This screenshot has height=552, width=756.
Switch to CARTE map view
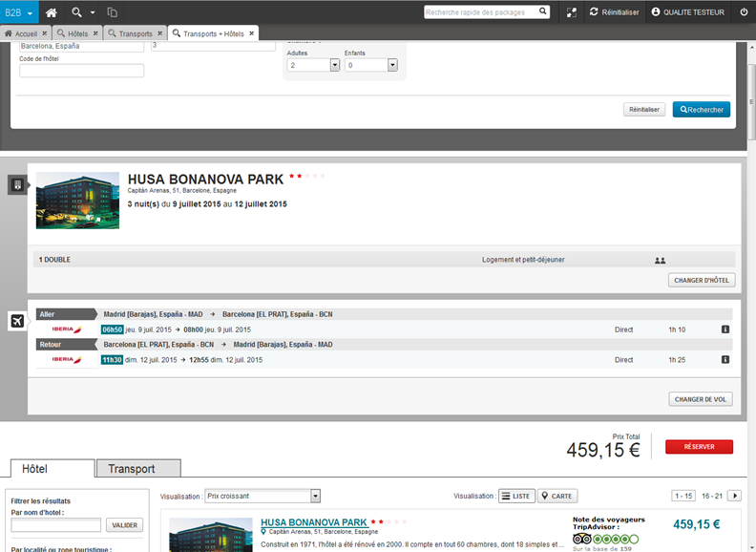point(557,496)
